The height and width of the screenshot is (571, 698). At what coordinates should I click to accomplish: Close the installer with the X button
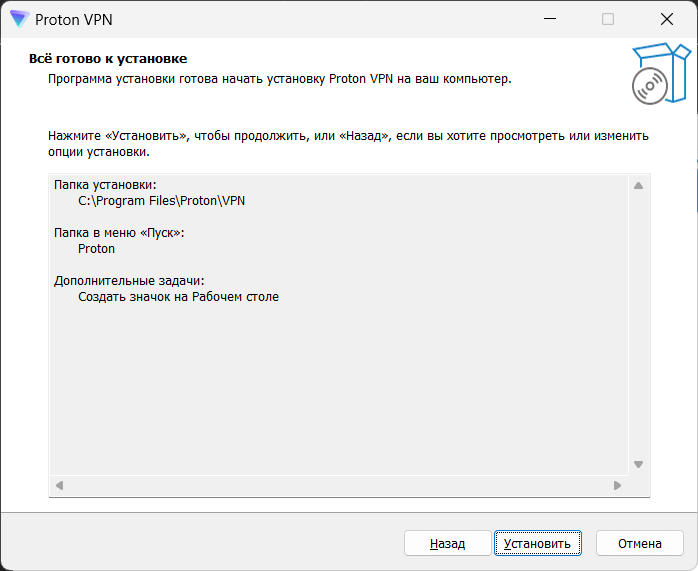point(666,19)
